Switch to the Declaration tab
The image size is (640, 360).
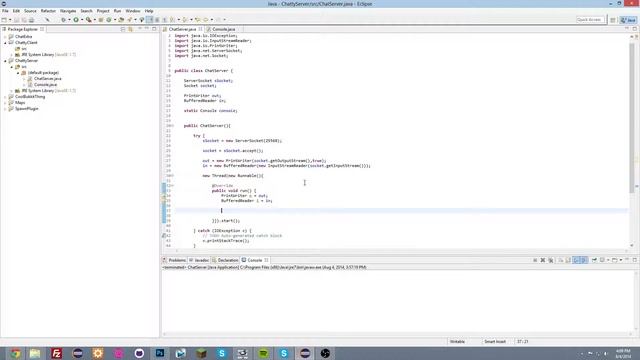(228, 260)
